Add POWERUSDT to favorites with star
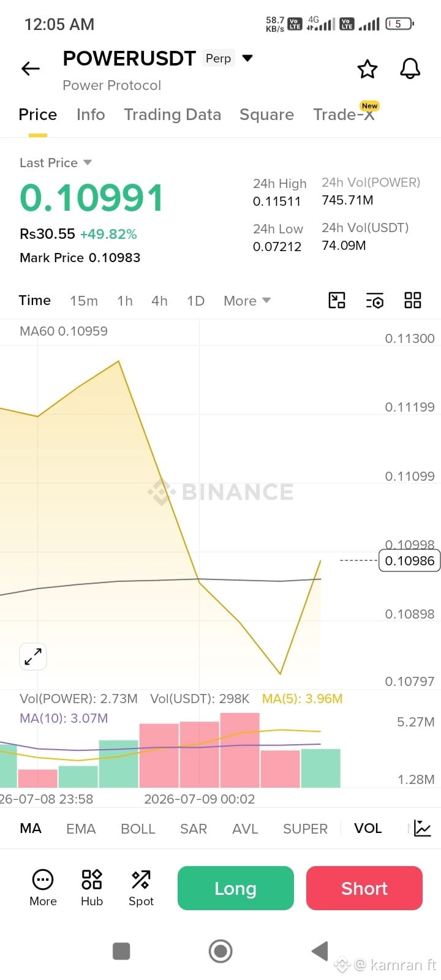This screenshot has width=441, height=980. 367,69
